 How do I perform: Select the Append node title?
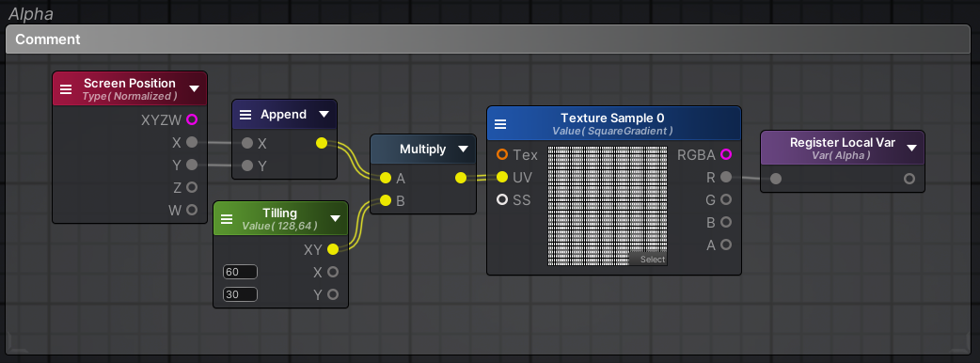(283, 115)
